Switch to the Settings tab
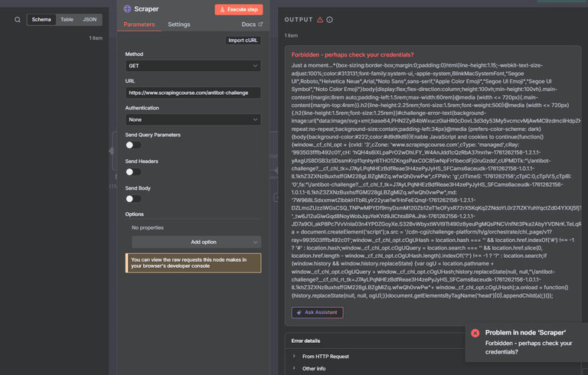This screenshot has width=588, height=375. [x=179, y=24]
